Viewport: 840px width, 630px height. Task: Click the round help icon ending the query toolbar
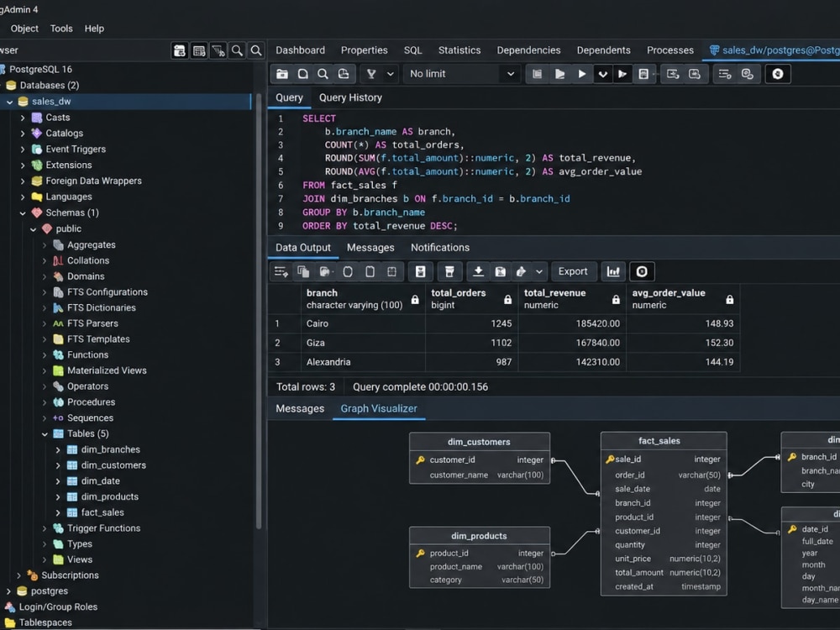(x=777, y=74)
